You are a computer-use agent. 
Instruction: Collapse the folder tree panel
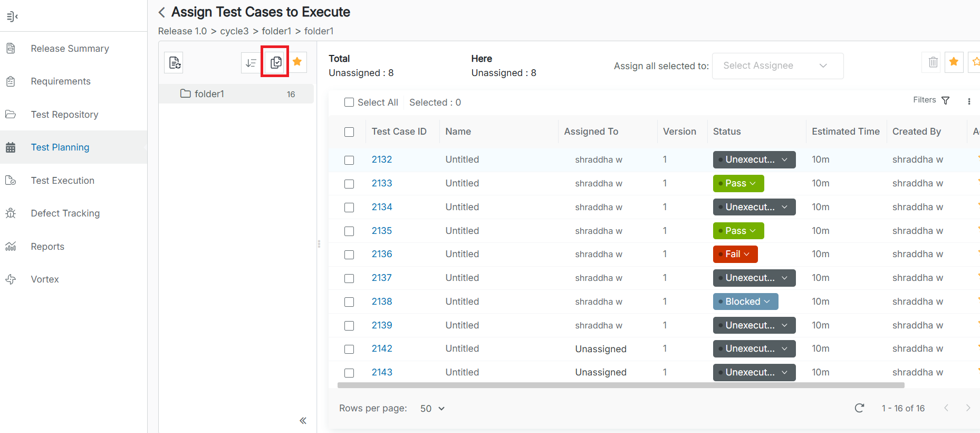tap(303, 421)
